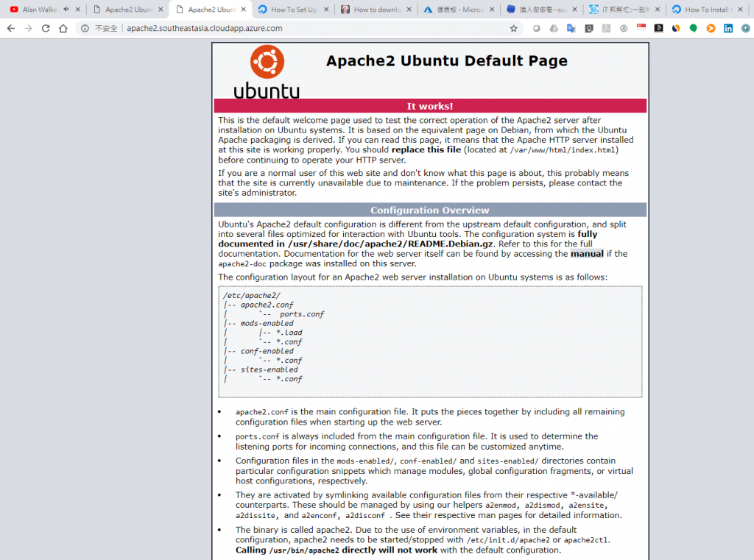Switch to the How To Install tab
Viewport: 754px width, 560px height.
(x=708, y=9)
